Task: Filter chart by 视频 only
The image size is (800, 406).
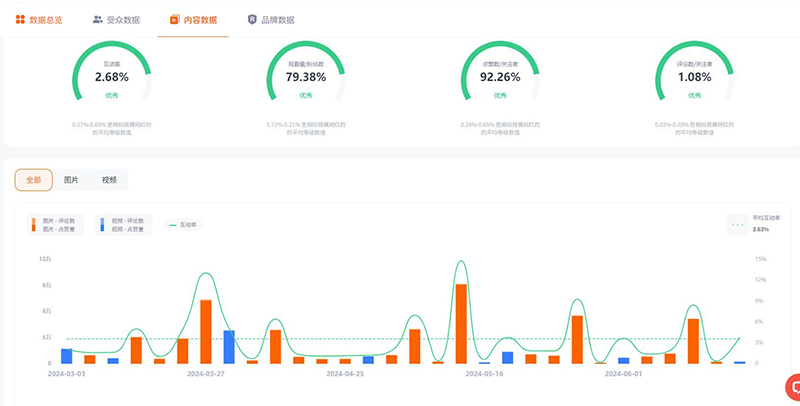Action: click(109, 180)
